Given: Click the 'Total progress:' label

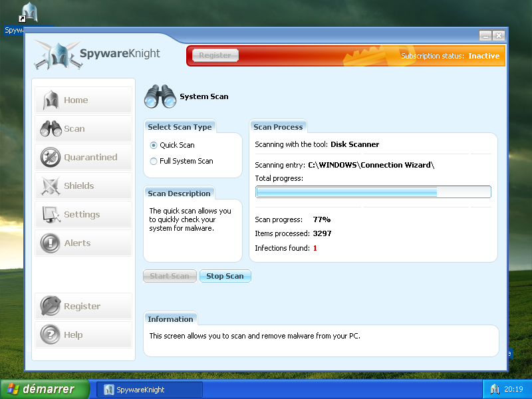Looking at the screenshot, I should pyautogui.click(x=279, y=178).
